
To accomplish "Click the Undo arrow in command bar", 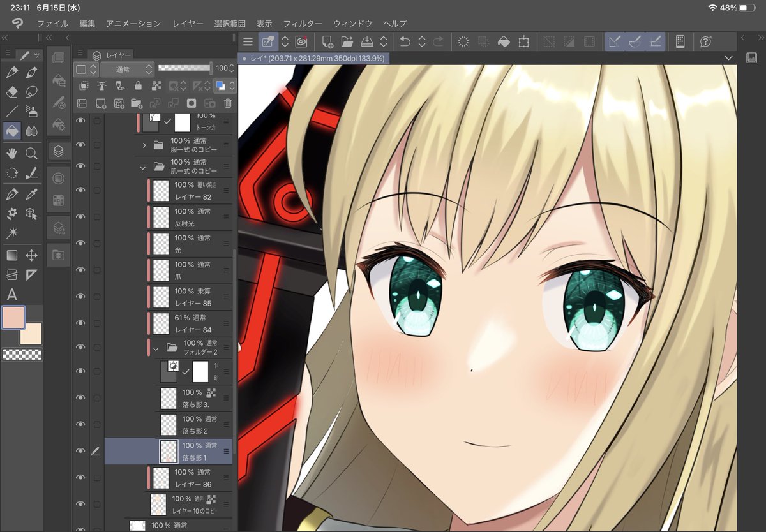I will click(405, 41).
